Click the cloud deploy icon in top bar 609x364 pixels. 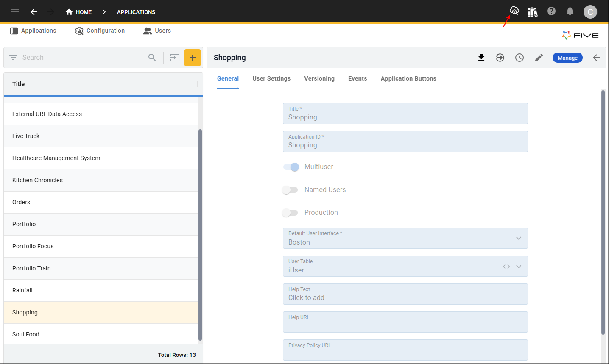514,11
